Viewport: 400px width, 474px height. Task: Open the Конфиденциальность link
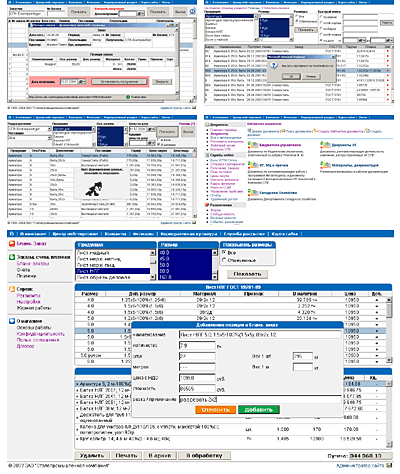[x=41, y=334]
